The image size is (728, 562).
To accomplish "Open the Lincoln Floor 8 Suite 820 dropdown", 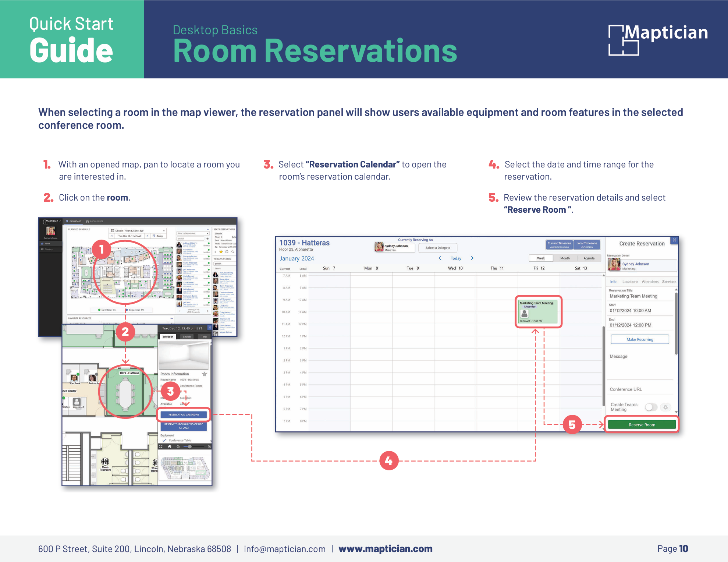I will (x=138, y=231).
